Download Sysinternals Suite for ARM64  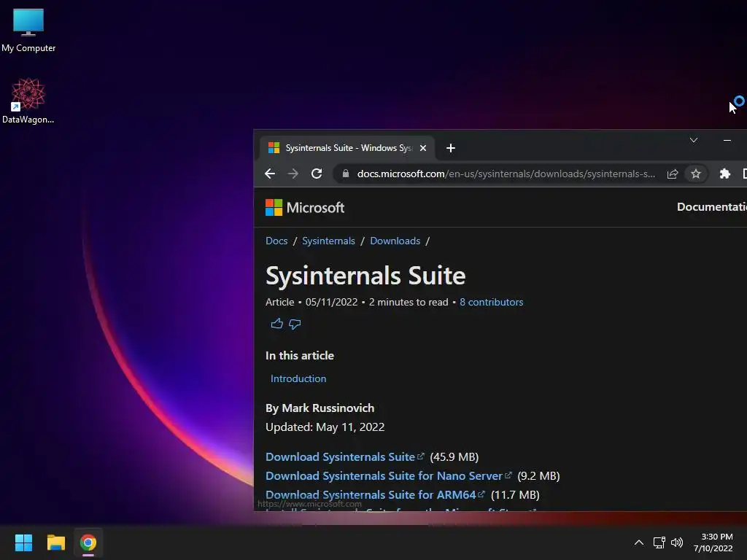(x=375, y=495)
